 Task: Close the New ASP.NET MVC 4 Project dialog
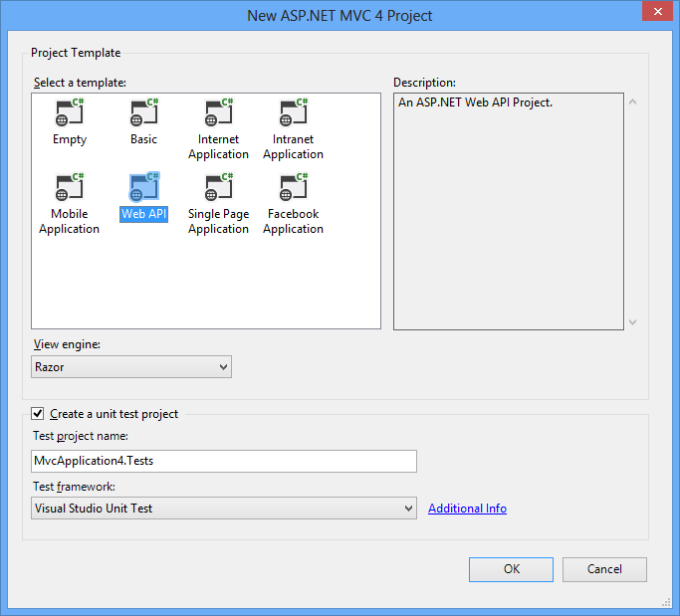click(657, 12)
